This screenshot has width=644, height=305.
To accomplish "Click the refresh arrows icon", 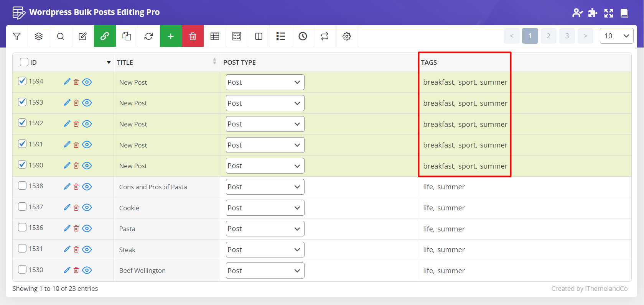I will pyautogui.click(x=148, y=36).
